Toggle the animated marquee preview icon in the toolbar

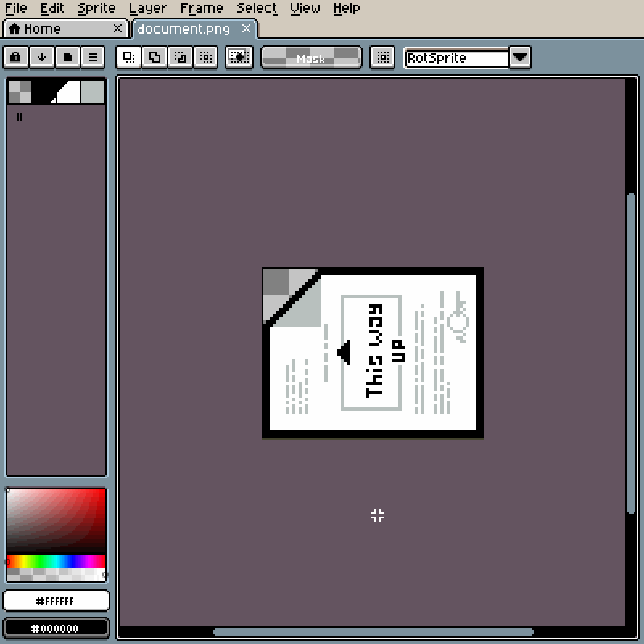point(238,57)
